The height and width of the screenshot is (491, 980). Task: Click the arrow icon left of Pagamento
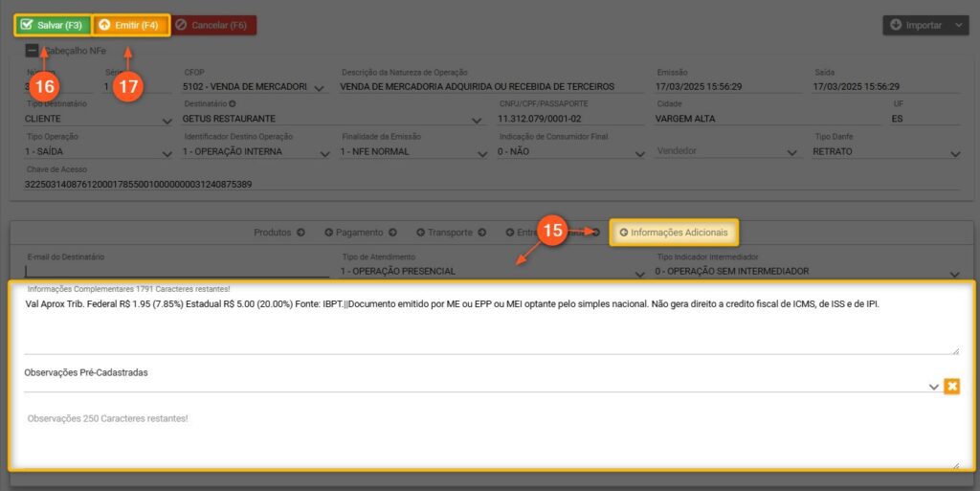tap(329, 233)
